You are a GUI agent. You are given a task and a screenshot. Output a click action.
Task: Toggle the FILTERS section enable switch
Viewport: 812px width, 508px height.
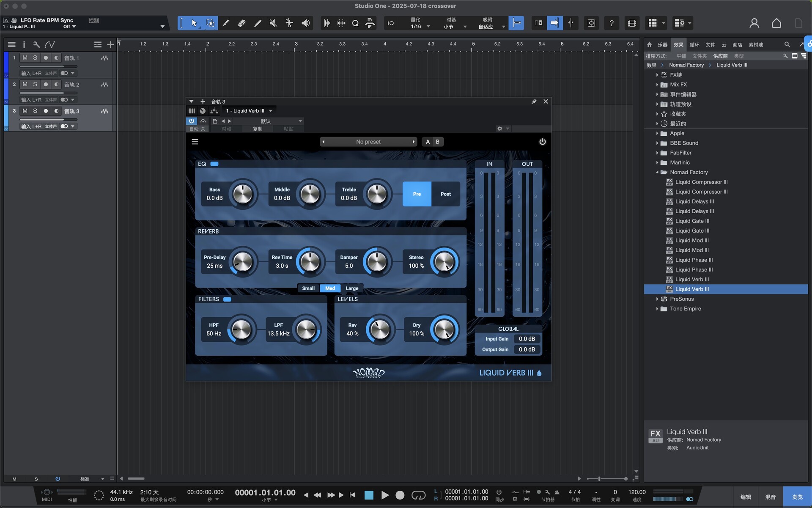[x=227, y=299]
